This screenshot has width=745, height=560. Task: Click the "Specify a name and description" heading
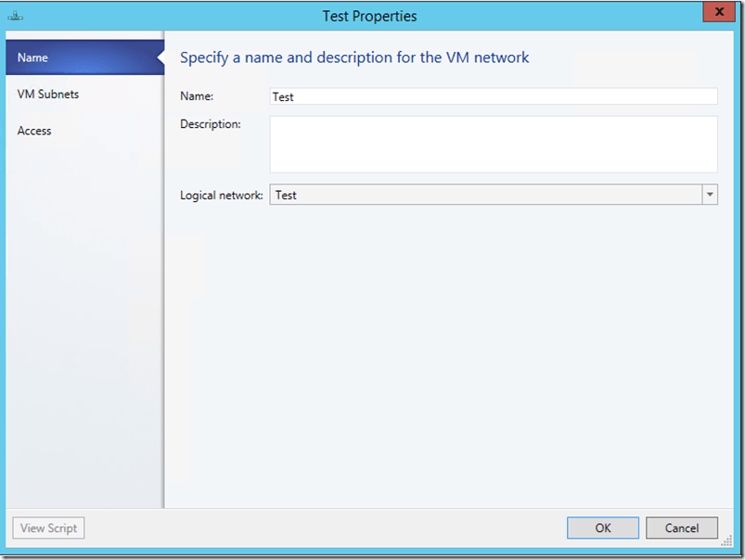point(354,57)
